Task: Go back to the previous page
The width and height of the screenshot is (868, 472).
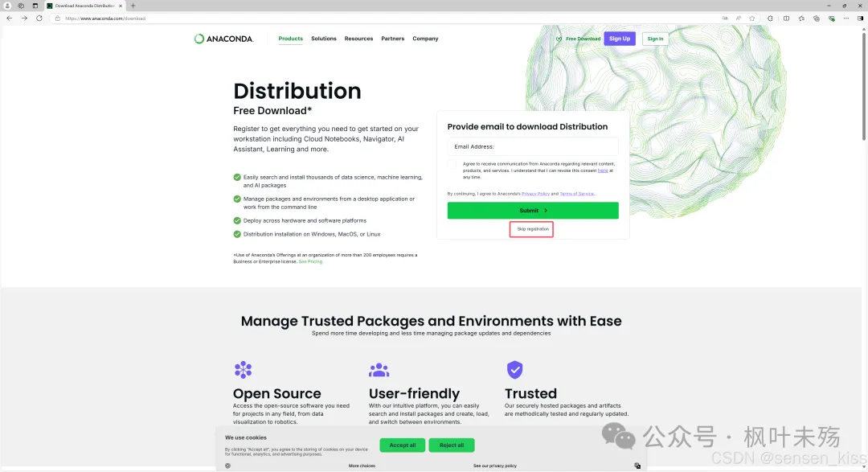Action: (10, 18)
